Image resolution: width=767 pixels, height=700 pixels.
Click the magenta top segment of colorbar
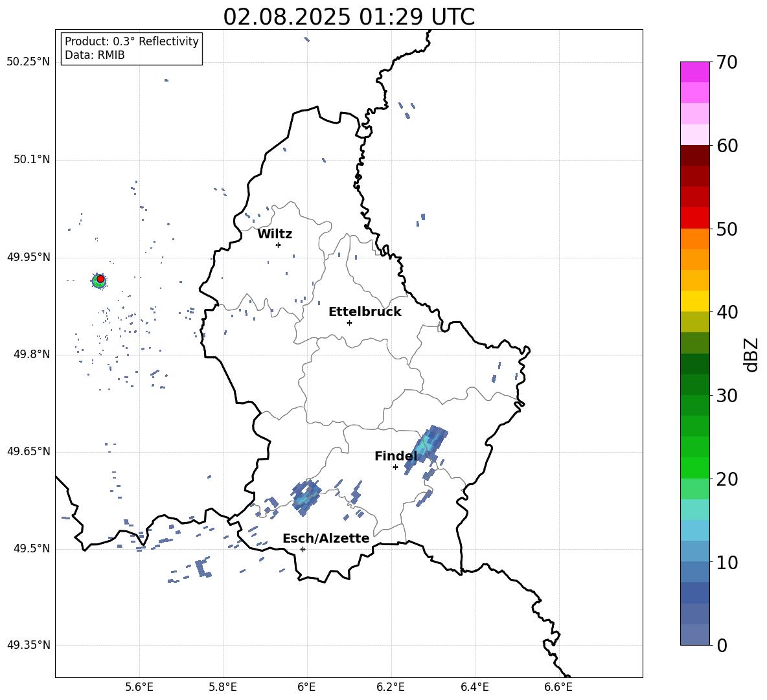click(x=694, y=72)
